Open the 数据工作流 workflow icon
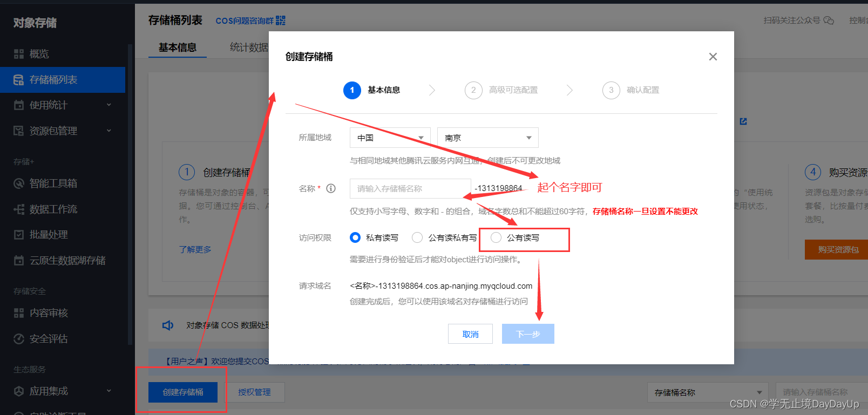The width and height of the screenshot is (868, 415). click(19, 209)
